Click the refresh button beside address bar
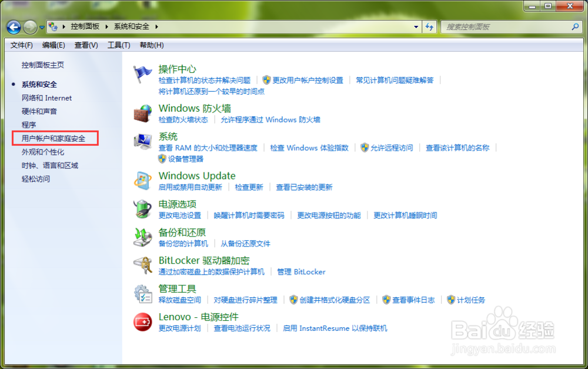 pos(429,26)
